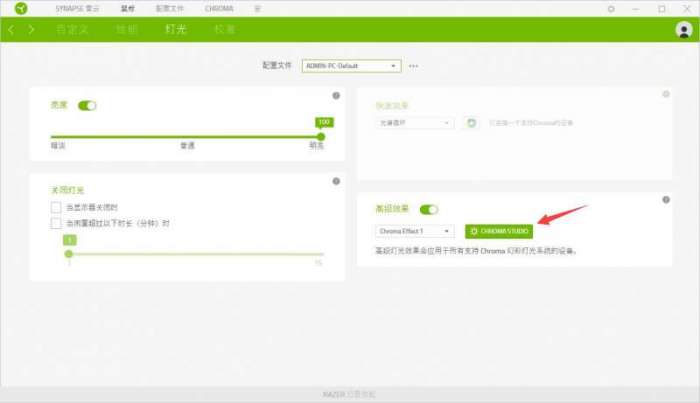This screenshot has height=403, width=700.
Task: Click the last item in top menu bar
Action: (x=257, y=8)
